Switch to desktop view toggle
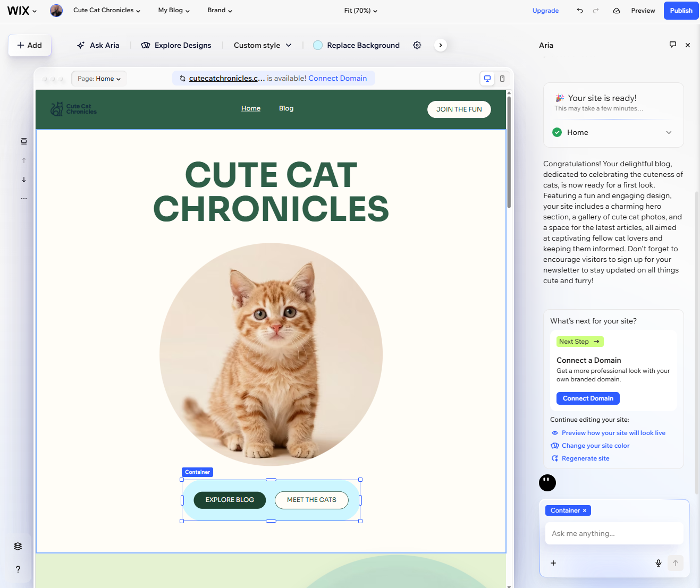700x588 pixels. tap(487, 78)
